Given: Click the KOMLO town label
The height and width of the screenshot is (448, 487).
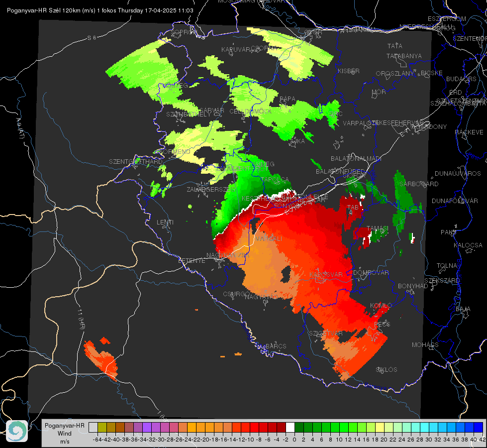Looking at the screenshot, I should click(381, 306).
